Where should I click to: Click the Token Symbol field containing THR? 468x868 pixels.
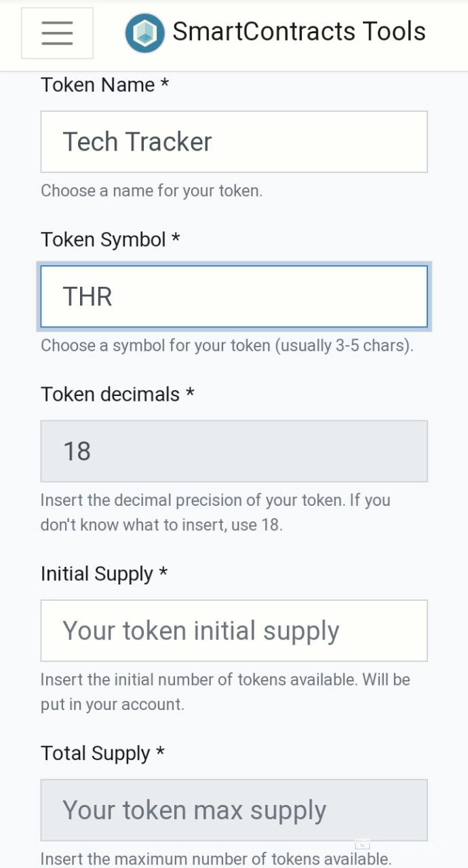coord(234,296)
